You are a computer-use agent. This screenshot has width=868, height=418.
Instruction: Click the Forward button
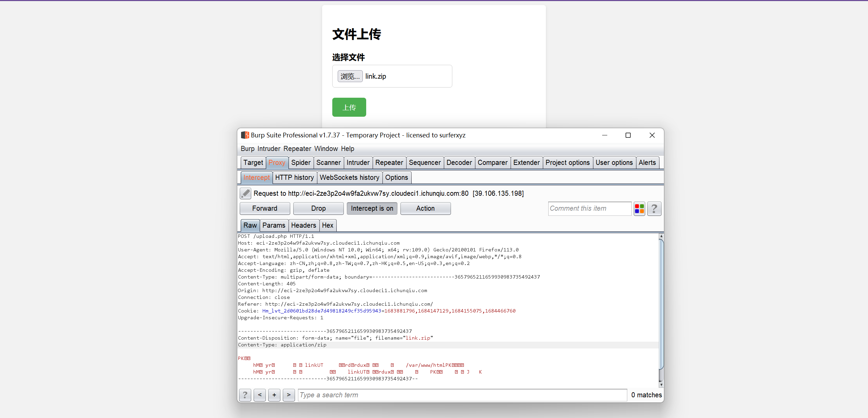point(264,208)
